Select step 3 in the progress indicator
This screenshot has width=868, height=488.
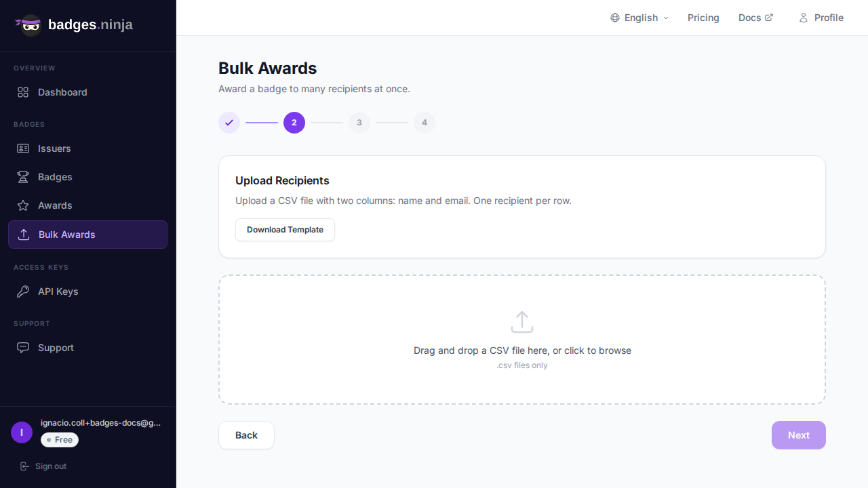click(359, 123)
